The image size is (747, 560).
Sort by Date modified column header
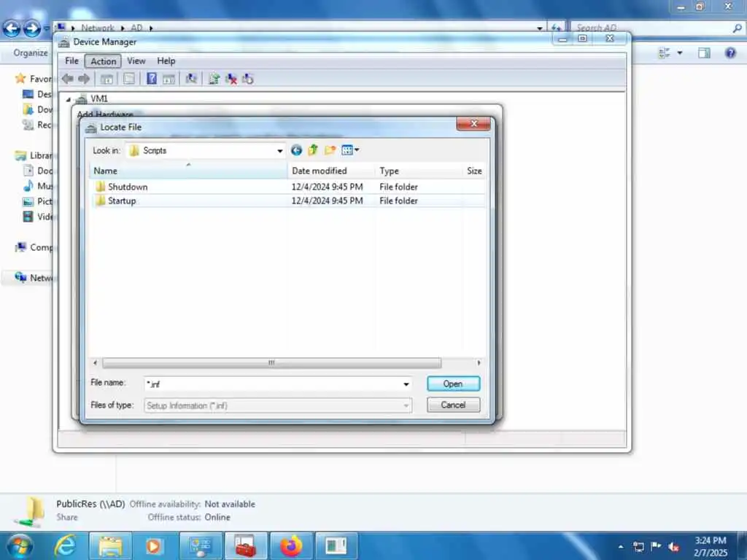331,171
